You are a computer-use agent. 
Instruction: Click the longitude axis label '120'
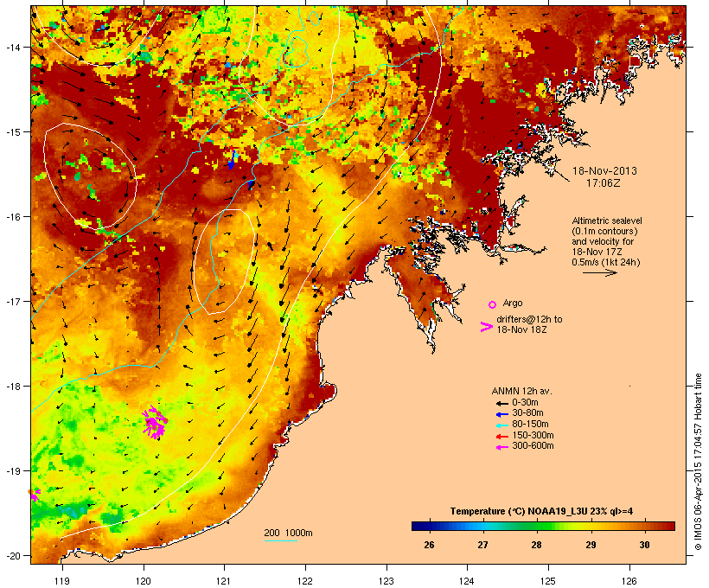point(144,581)
